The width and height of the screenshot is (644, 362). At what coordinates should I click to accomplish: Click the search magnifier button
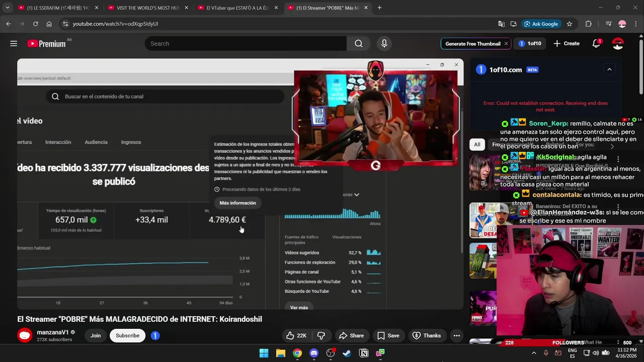click(359, 44)
